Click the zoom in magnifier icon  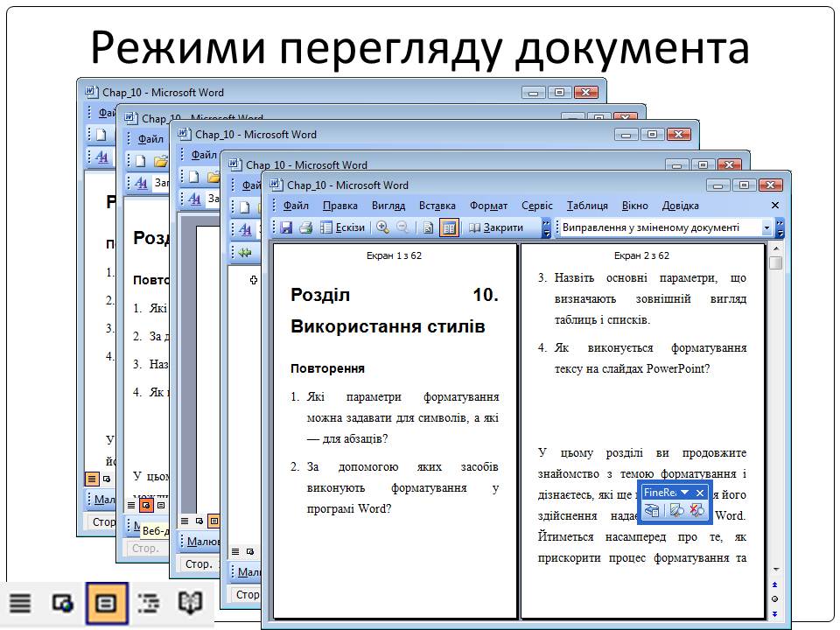tap(383, 227)
